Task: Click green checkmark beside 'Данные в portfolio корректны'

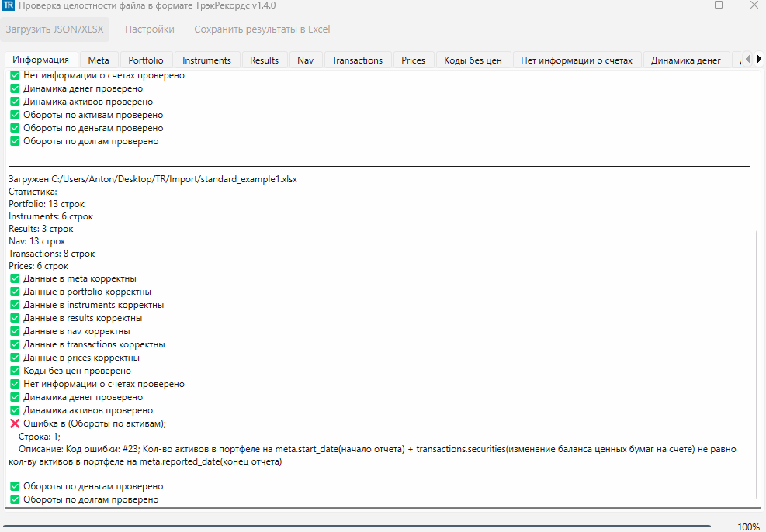Action: [15, 292]
